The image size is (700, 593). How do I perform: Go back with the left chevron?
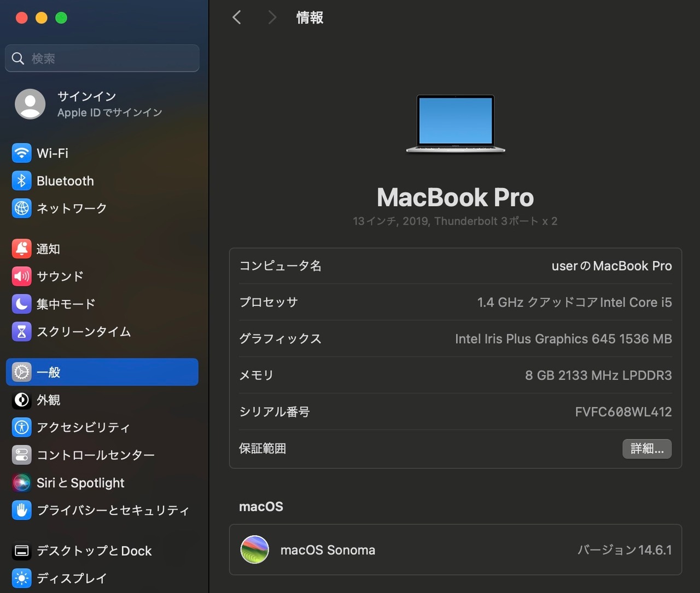point(237,17)
